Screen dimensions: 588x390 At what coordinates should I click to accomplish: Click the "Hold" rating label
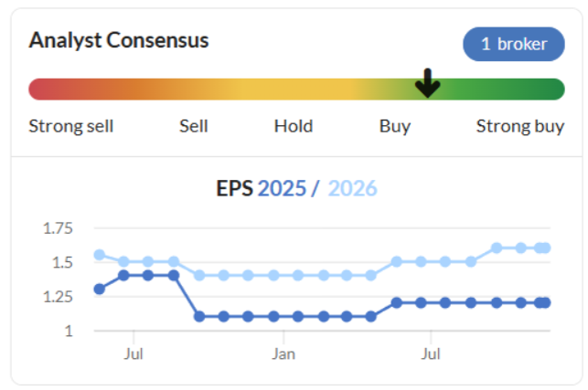tap(294, 126)
